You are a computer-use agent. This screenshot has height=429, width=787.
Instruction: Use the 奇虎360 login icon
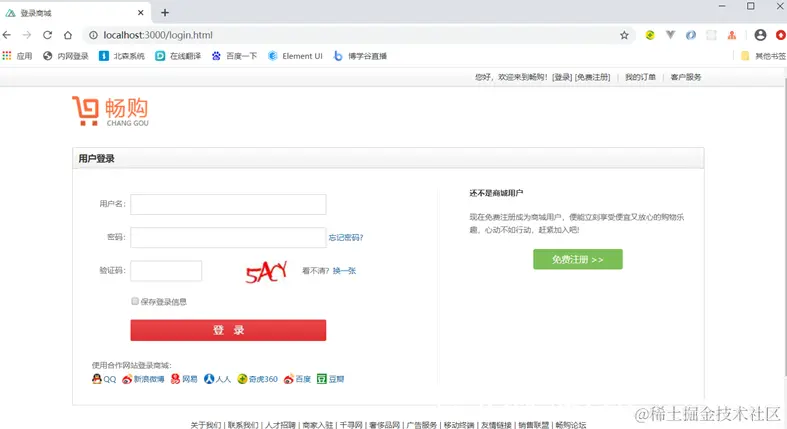pyautogui.click(x=242, y=379)
